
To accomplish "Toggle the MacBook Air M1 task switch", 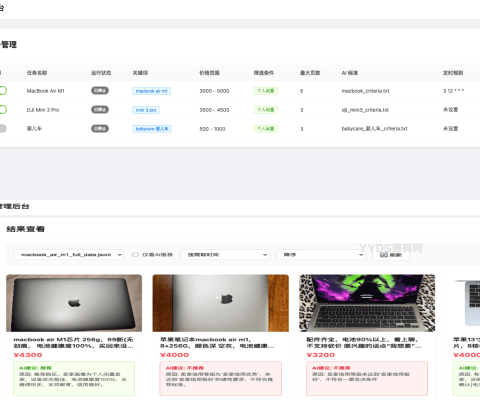I will pyautogui.click(x=3, y=91).
